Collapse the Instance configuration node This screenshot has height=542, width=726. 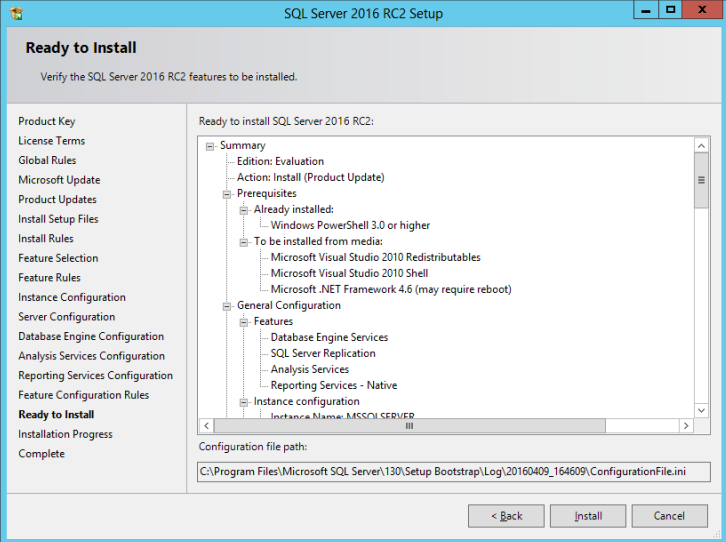pyautogui.click(x=244, y=403)
